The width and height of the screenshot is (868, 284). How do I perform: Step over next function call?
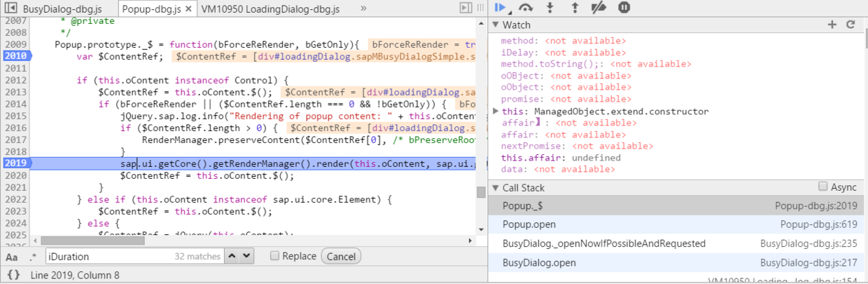point(526,8)
